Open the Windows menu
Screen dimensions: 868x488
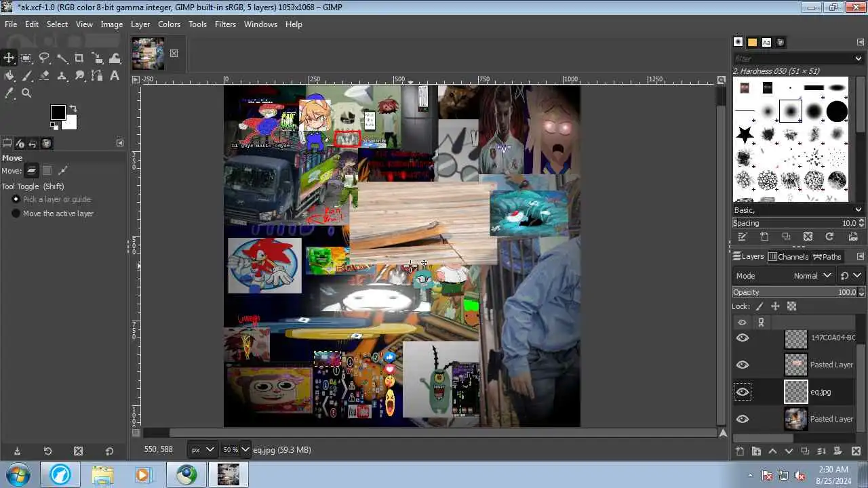pos(260,24)
